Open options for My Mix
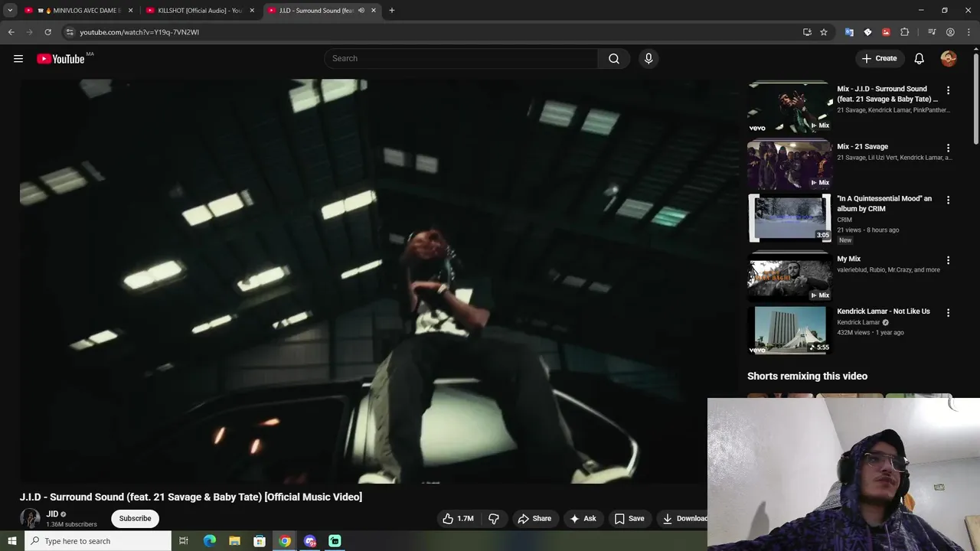980x551 pixels. [948, 260]
